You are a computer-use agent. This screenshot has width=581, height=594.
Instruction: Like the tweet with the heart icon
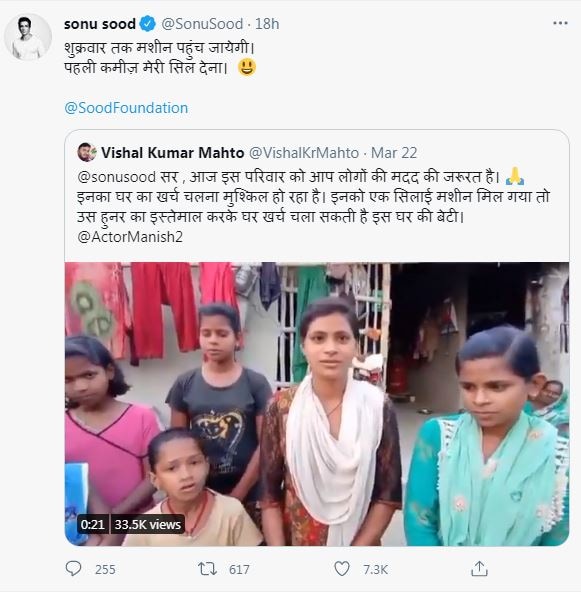pyautogui.click(x=342, y=569)
